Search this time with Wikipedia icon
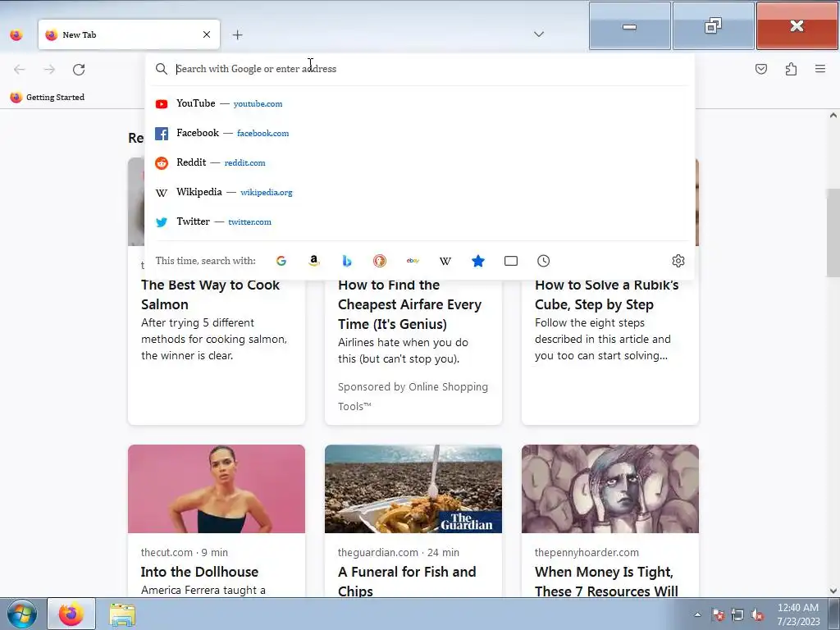This screenshot has width=840, height=630. 445,261
